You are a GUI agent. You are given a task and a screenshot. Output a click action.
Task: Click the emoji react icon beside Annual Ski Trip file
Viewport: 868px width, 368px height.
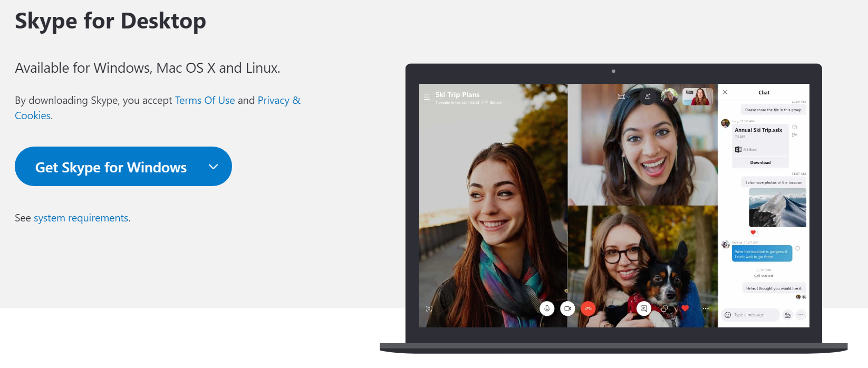[x=795, y=127]
